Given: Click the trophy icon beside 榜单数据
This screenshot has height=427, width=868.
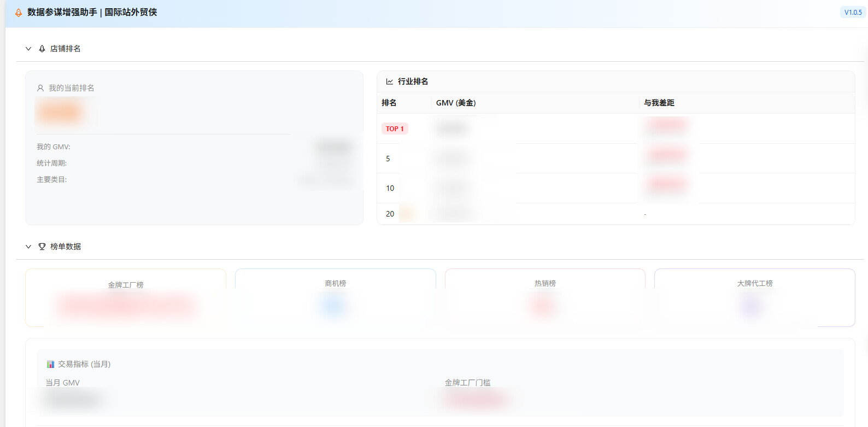Looking at the screenshot, I should pos(42,247).
